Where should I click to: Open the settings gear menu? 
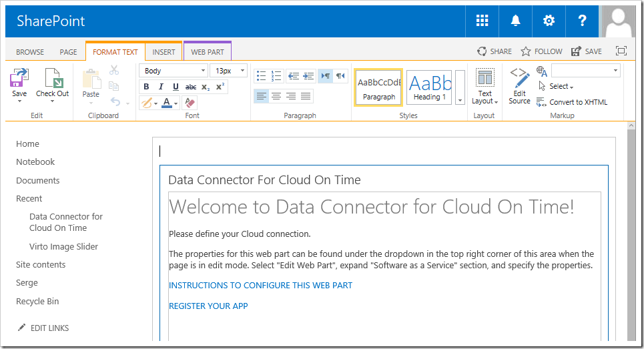click(x=549, y=21)
